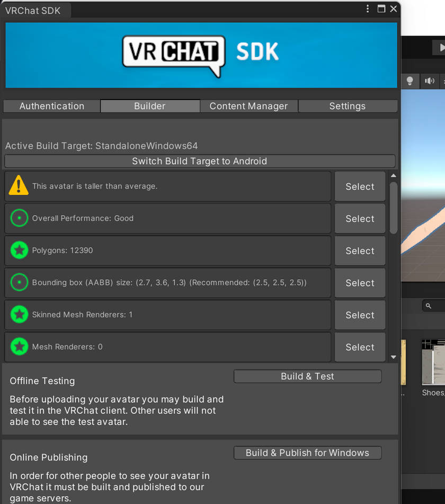Click the Bounding box (AABB) size text
Screen dimensions: 445x504
point(170,282)
